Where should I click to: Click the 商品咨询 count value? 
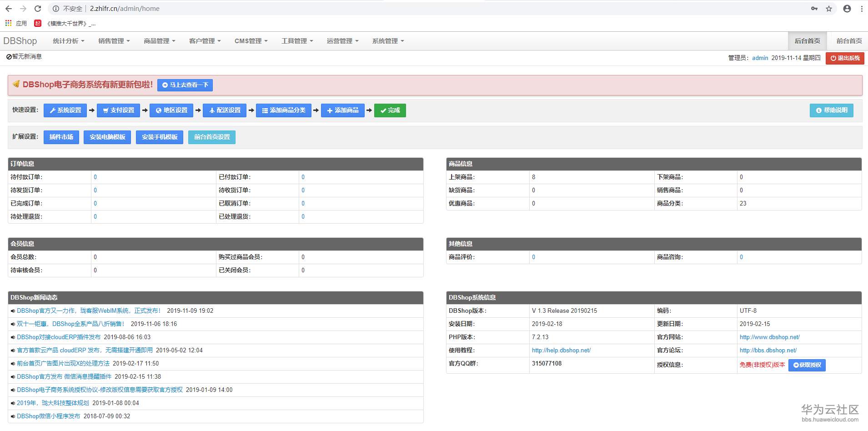tap(741, 257)
